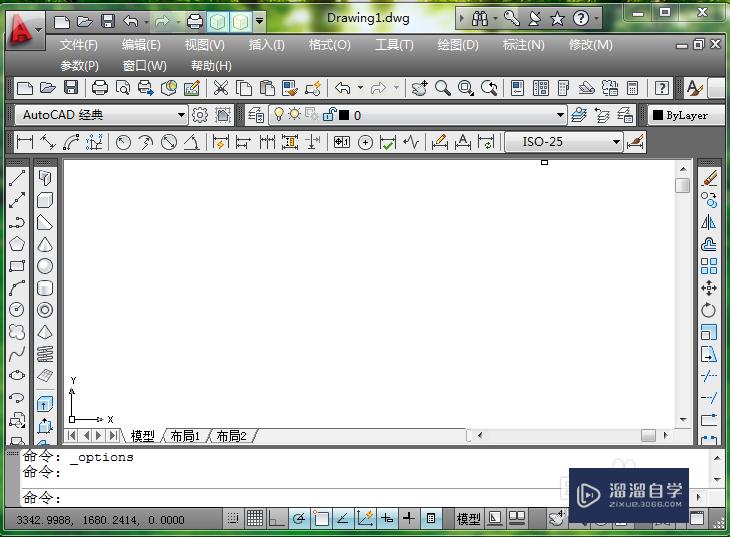Viewport: 730px width, 537px height.
Task: Expand the search binoculars dropdown arrow
Action: (495, 19)
